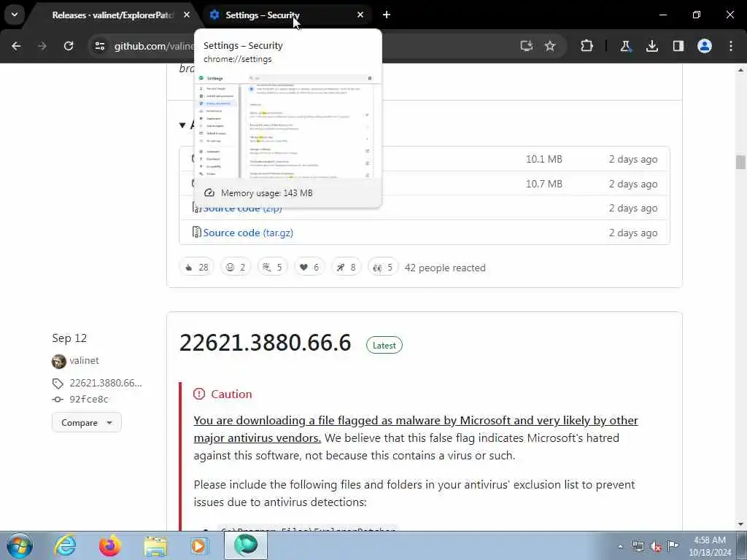Click the source code tar.gz file icon
The image size is (747, 560).
click(196, 233)
